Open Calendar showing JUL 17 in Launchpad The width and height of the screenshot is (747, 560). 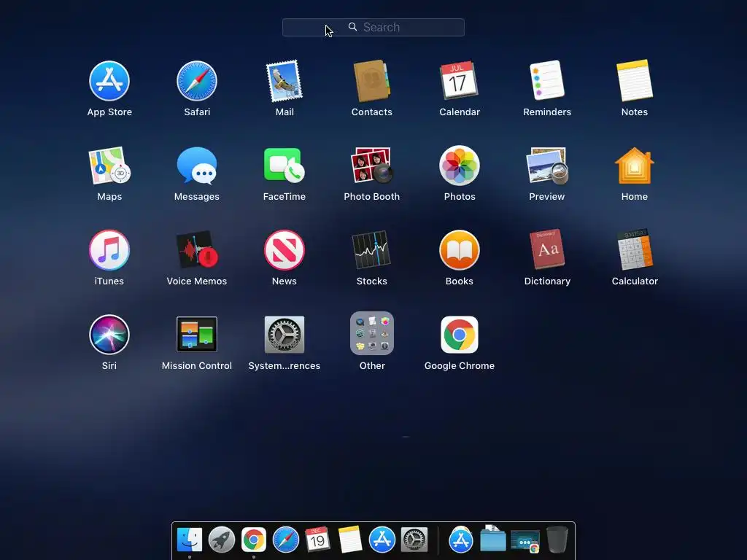[x=460, y=81]
